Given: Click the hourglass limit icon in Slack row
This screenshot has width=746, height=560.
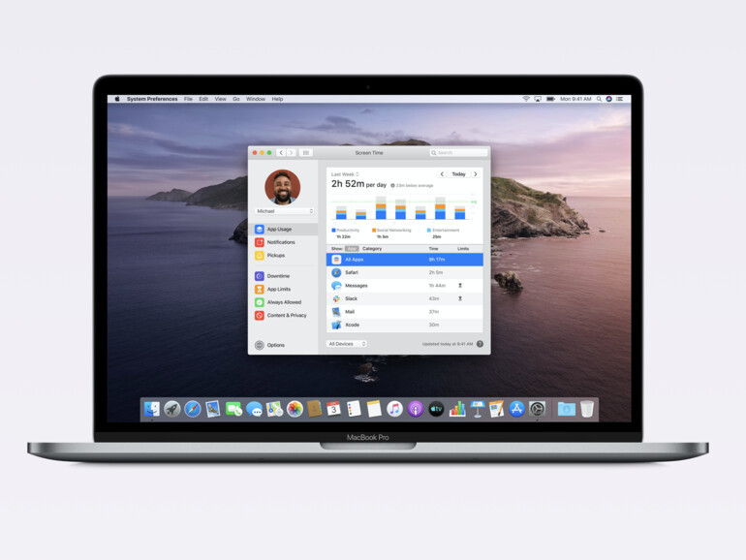Looking at the screenshot, I should pyautogui.click(x=460, y=298).
